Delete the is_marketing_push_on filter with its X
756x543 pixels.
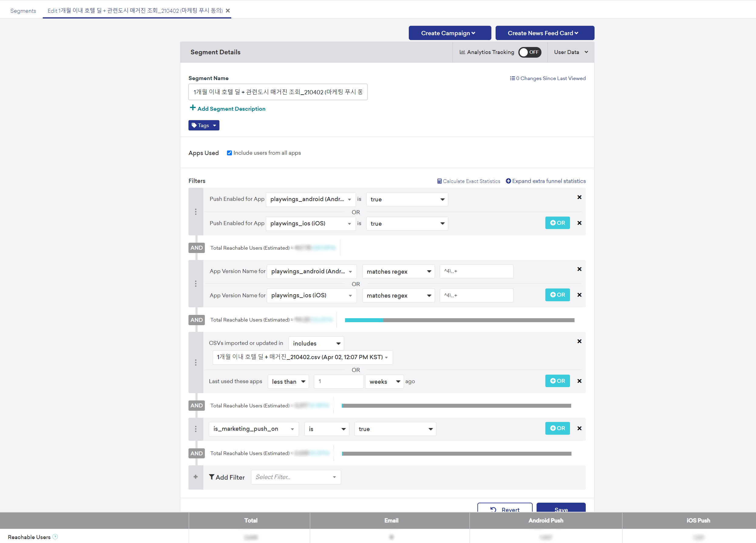tap(579, 428)
